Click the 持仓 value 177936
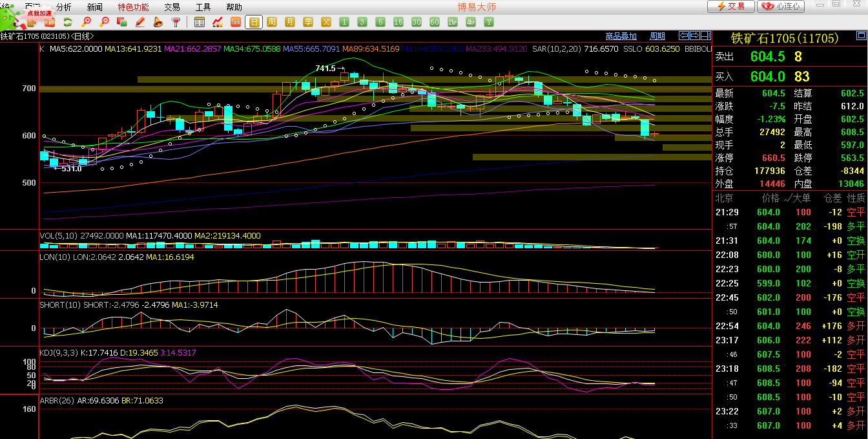Image resolution: width=868 pixels, height=439 pixels. coord(770,171)
